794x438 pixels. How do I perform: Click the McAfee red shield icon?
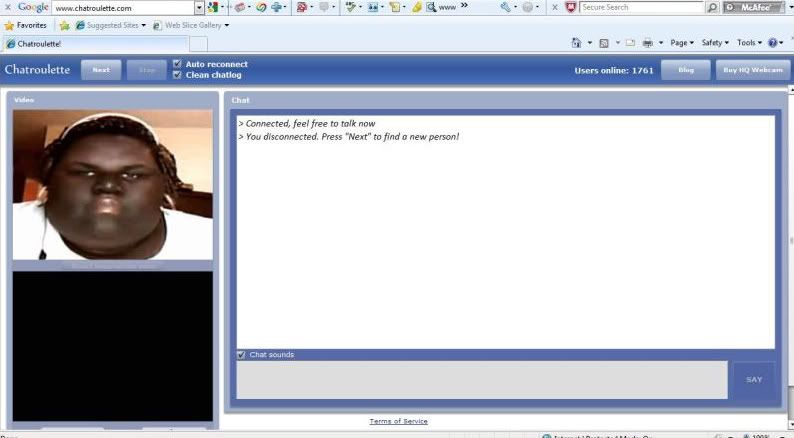point(571,7)
